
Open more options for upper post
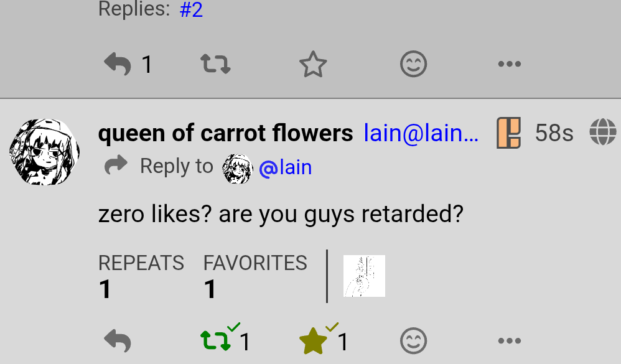click(509, 64)
